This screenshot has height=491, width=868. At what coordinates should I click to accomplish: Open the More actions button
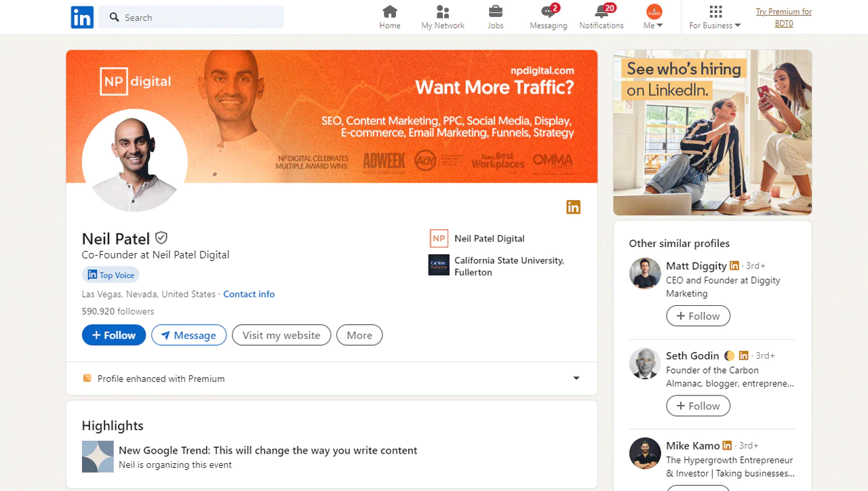(359, 335)
